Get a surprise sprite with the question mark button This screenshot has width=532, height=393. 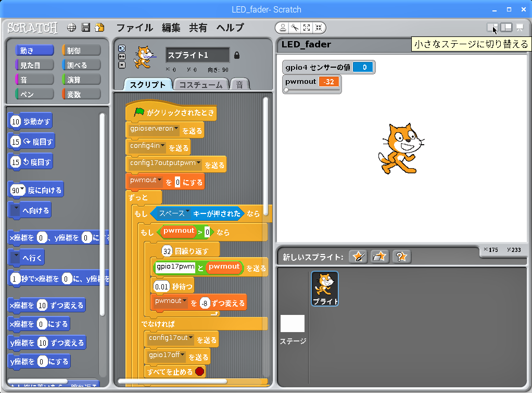click(x=401, y=257)
